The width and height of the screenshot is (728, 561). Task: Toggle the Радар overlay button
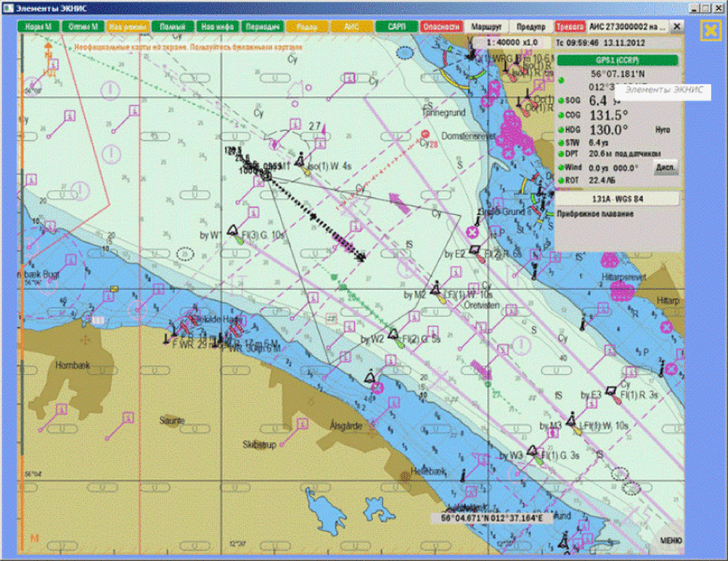(x=307, y=27)
